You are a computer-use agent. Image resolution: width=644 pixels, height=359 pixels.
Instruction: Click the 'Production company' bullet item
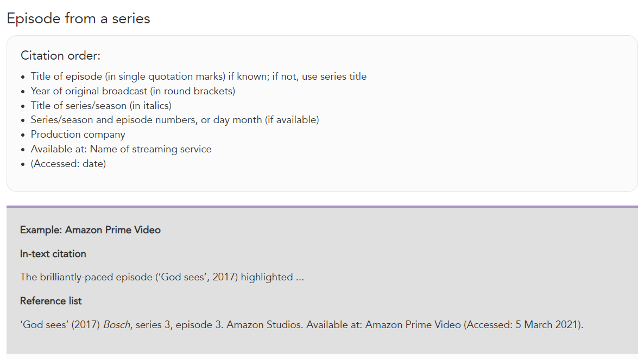click(78, 134)
